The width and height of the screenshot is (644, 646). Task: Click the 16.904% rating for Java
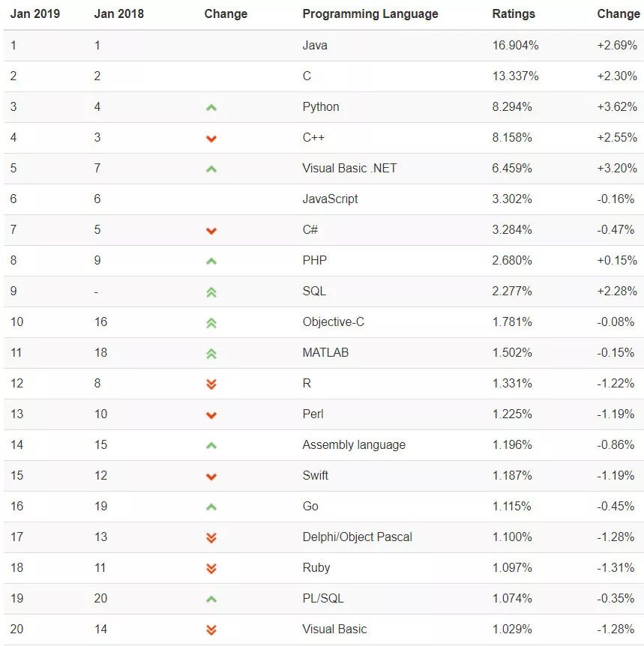click(x=515, y=45)
